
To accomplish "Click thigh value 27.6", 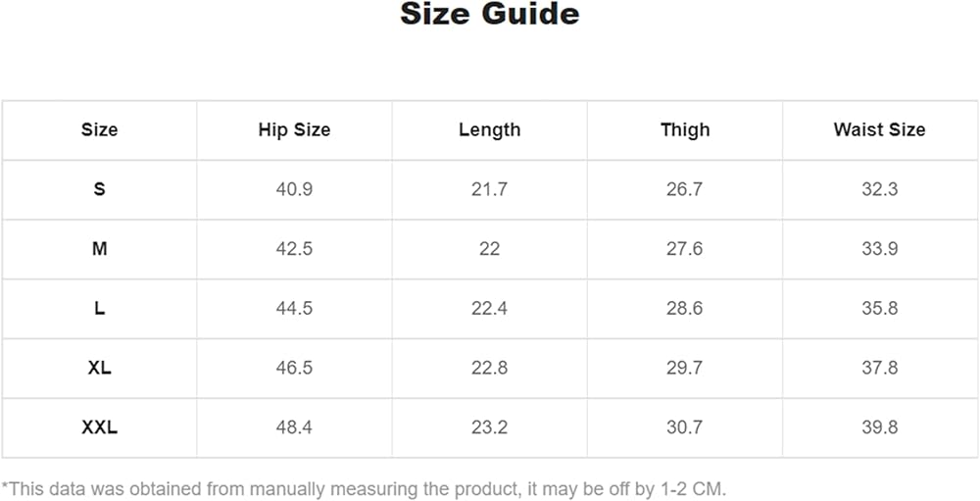I will (x=684, y=249).
